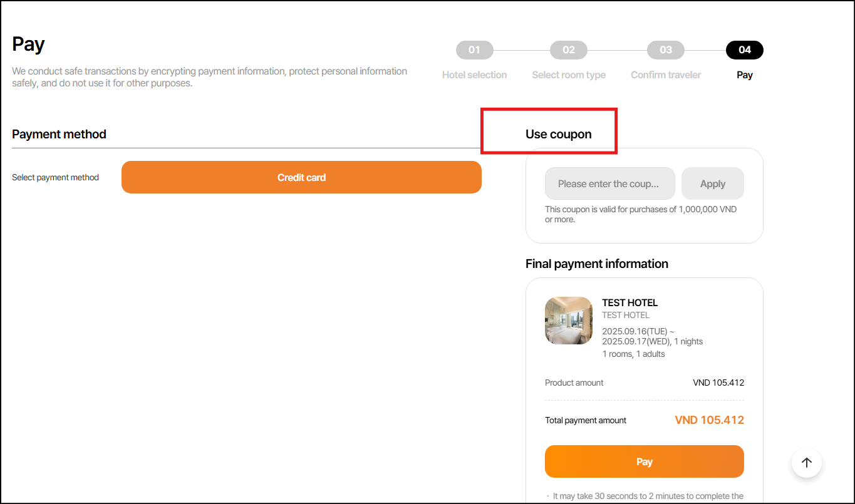This screenshot has width=855, height=504.
Task: Click the Select room type step label
Action: 568,75
